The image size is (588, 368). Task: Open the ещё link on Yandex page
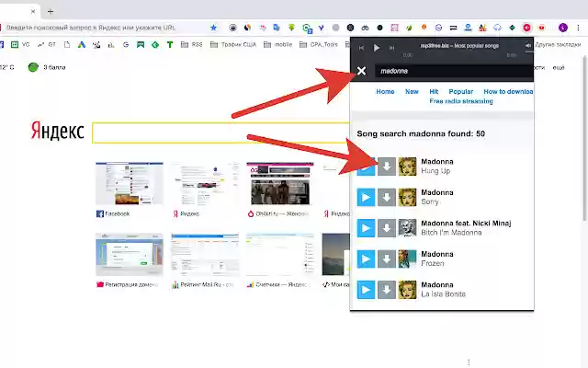[x=559, y=67]
